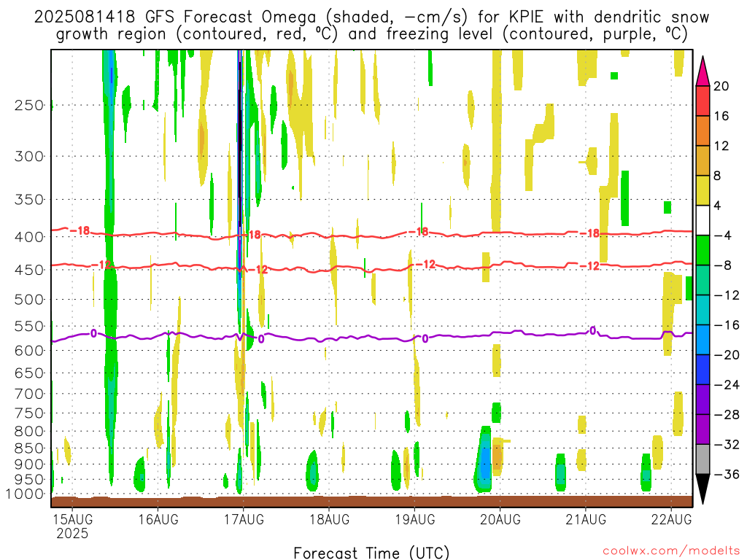Click the 2025 year label under 15AUG
This screenshot has height=560, width=747.
(72, 533)
